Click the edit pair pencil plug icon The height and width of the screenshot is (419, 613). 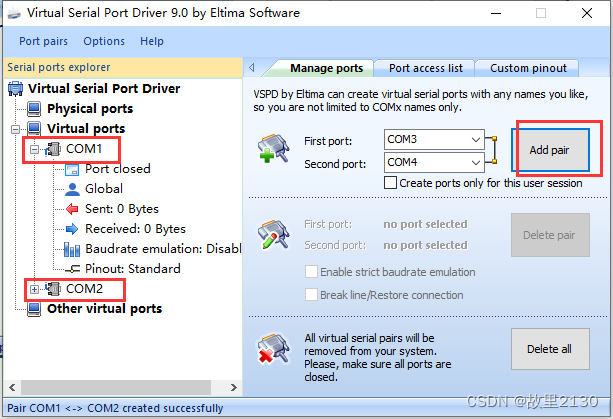pyautogui.click(x=273, y=234)
